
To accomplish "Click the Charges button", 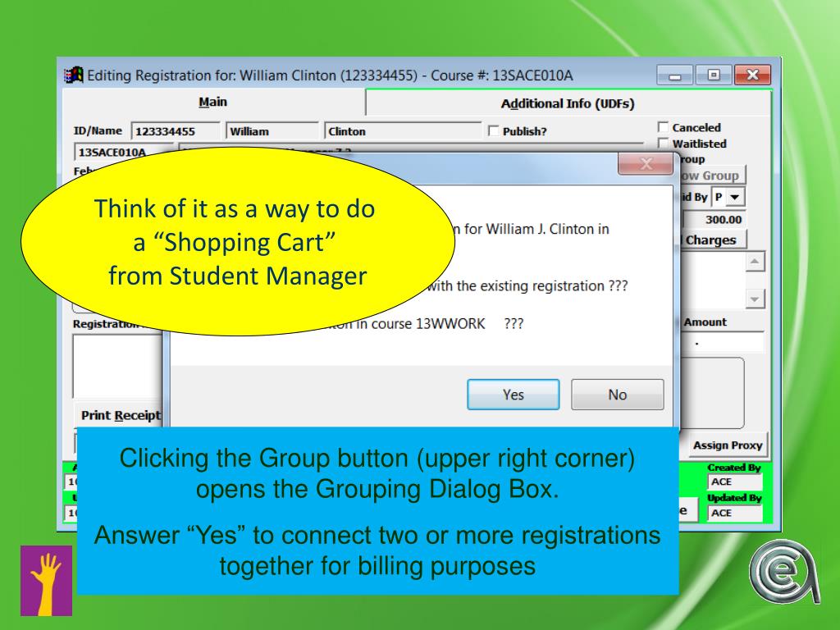I will click(x=713, y=240).
